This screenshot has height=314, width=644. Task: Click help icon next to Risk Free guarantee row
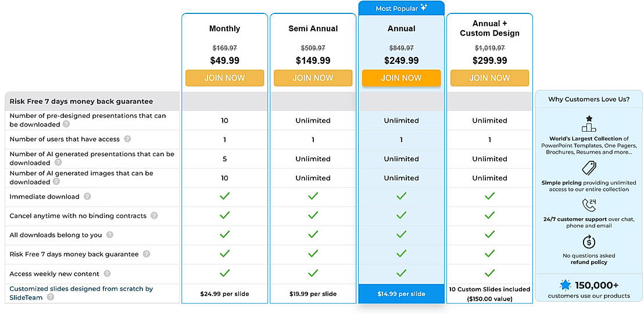pos(146,254)
